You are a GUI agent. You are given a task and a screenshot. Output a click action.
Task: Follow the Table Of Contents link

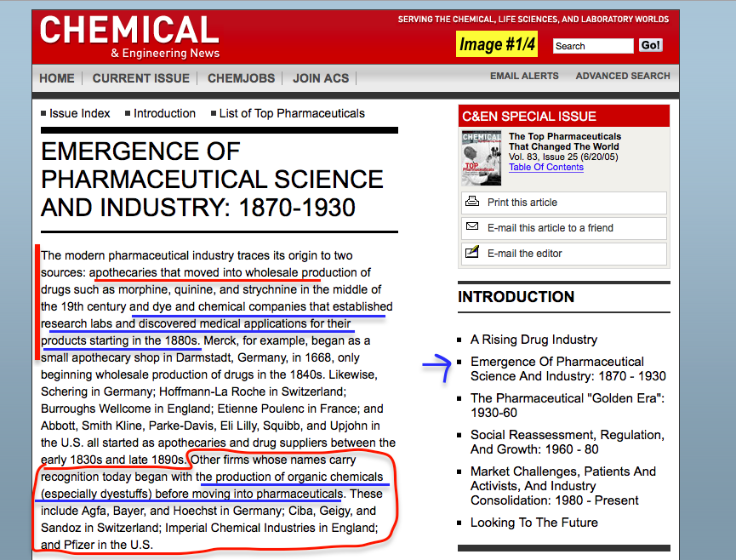546,167
